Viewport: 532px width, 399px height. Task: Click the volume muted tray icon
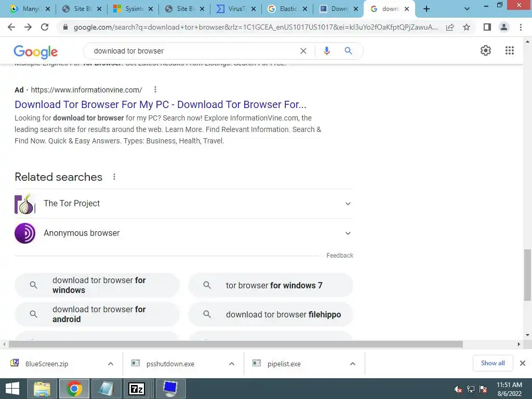458,389
